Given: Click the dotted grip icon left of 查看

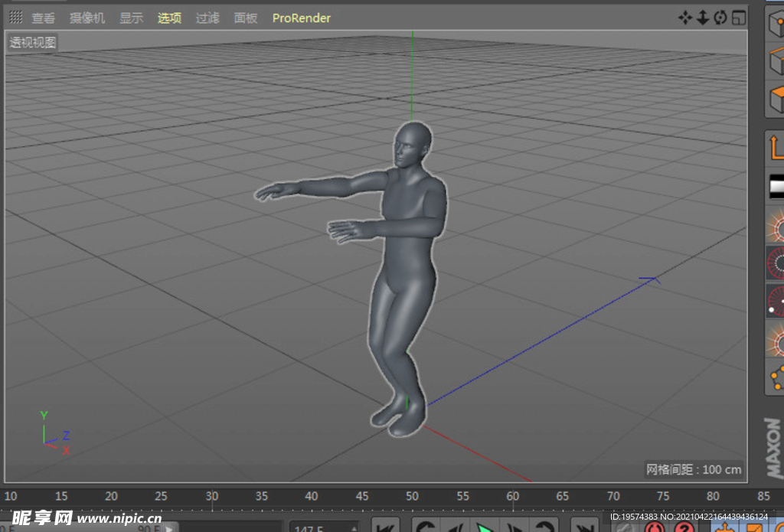Looking at the screenshot, I should pyautogui.click(x=16, y=18).
